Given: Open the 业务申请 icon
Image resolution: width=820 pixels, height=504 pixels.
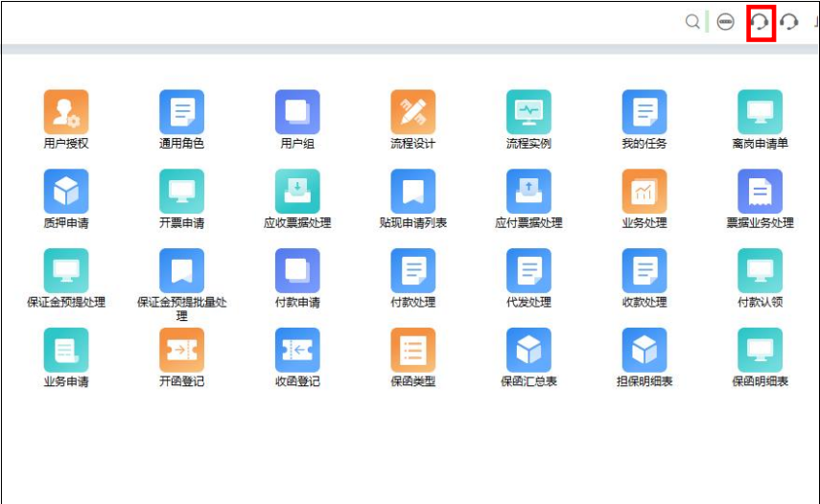Looking at the screenshot, I should tap(66, 350).
